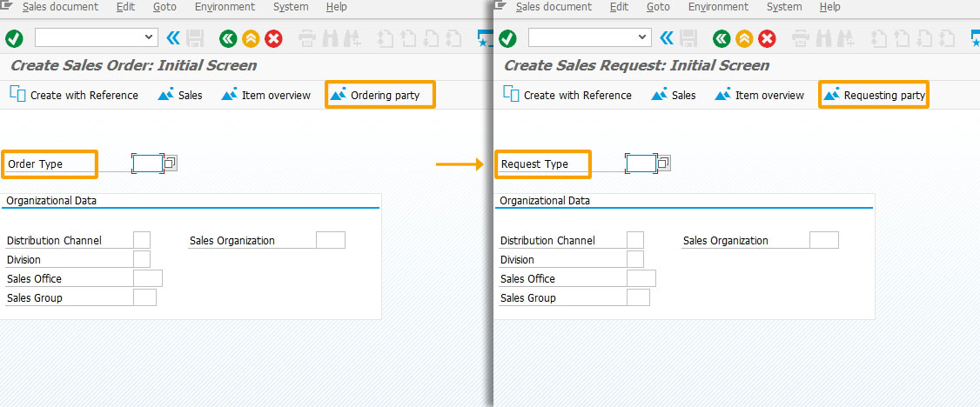The image size is (980, 407).
Task: Focus the Request Type input field
Action: point(641,163)
